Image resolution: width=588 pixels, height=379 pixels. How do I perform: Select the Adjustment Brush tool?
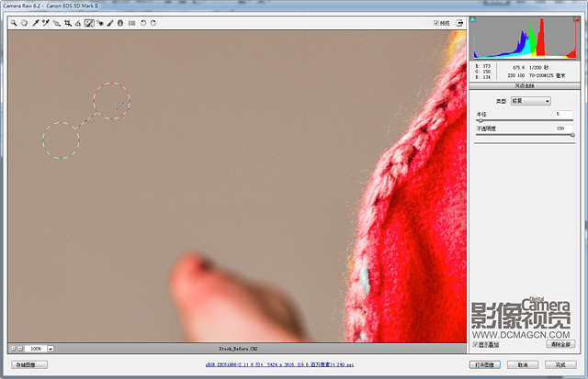(110, 23)
